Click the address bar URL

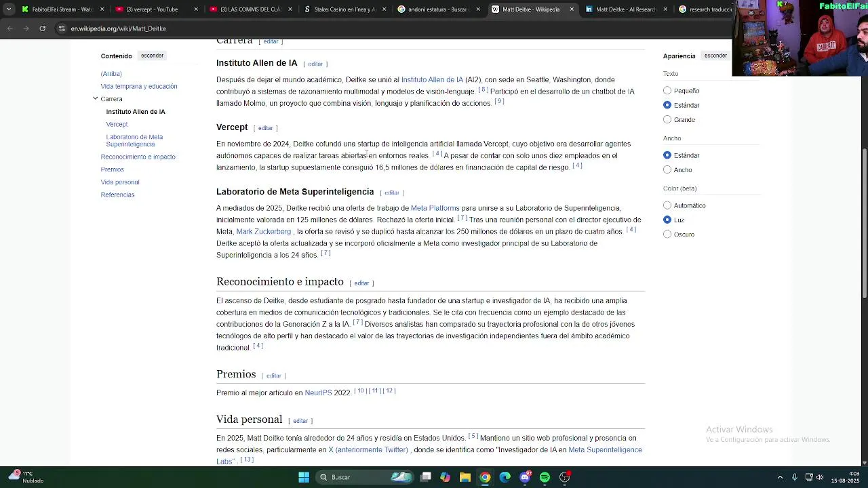click(119, 28)
